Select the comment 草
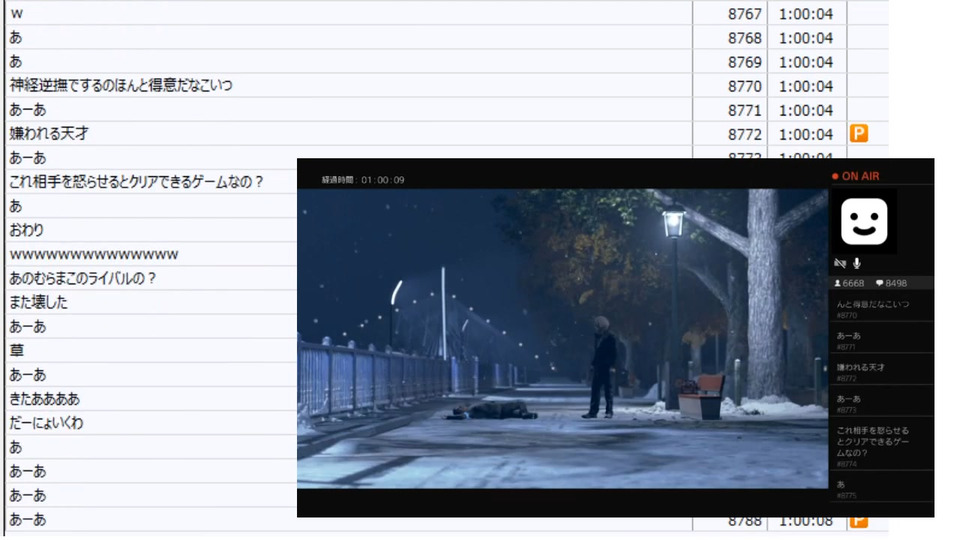960x540 pixels. pyautogui.click(x=17, y=351)
